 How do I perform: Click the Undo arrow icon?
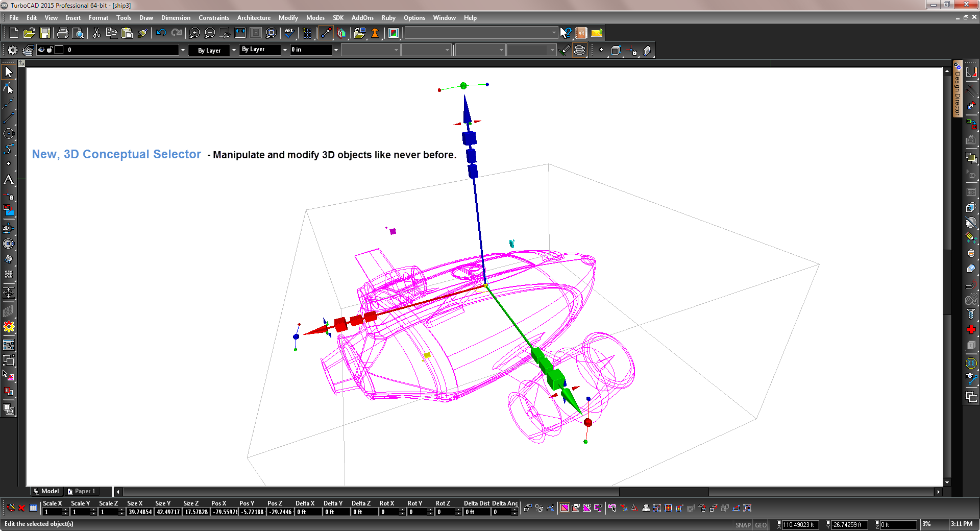coord(161,33)
